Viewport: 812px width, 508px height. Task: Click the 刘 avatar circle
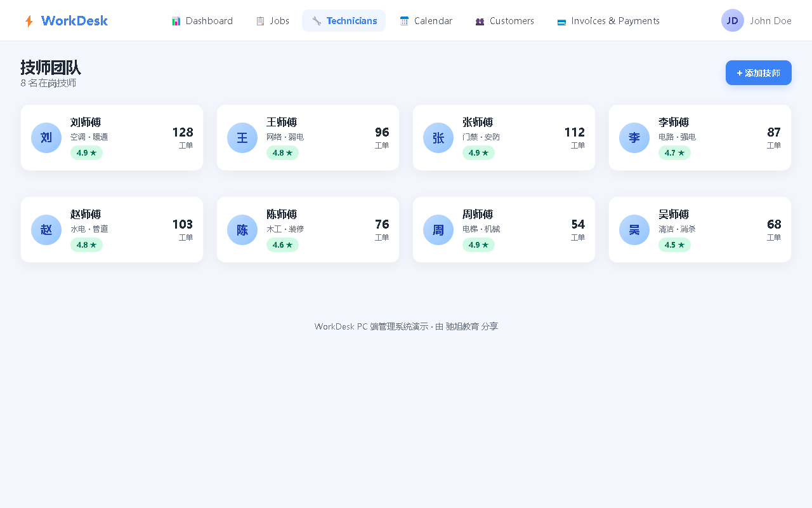click(x=46, y=138)
